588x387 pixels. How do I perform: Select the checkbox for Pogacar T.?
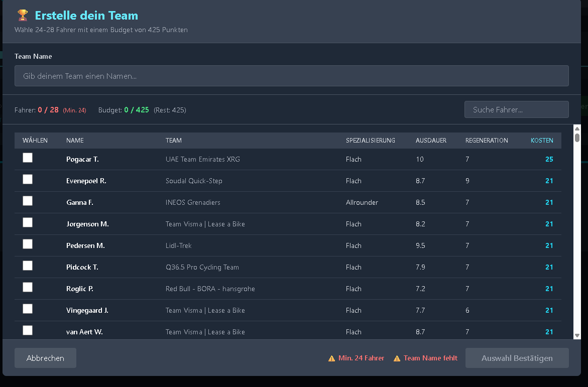tap(28, 158)
